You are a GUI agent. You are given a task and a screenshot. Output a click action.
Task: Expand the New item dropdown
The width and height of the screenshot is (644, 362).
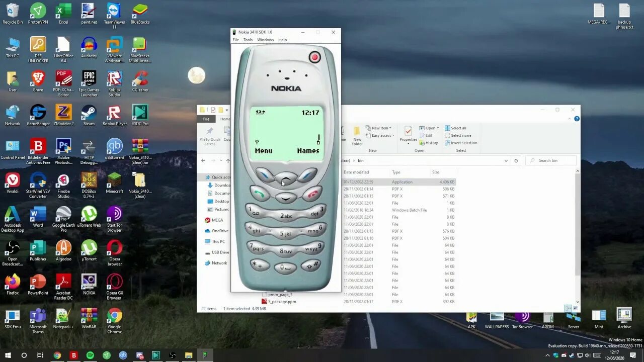379,128
